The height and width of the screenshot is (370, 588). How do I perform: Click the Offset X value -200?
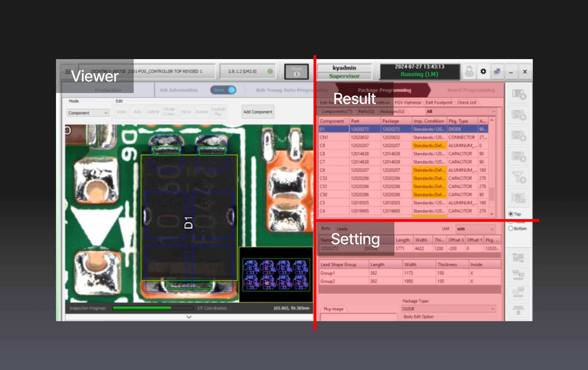point(452,248)
